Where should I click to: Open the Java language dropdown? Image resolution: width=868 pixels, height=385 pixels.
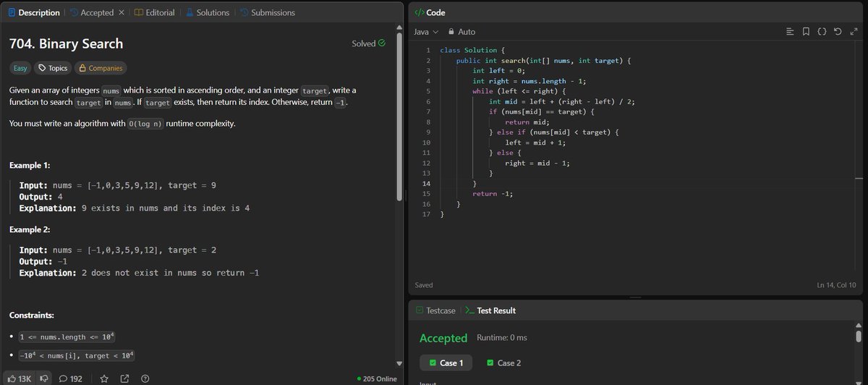426,32
